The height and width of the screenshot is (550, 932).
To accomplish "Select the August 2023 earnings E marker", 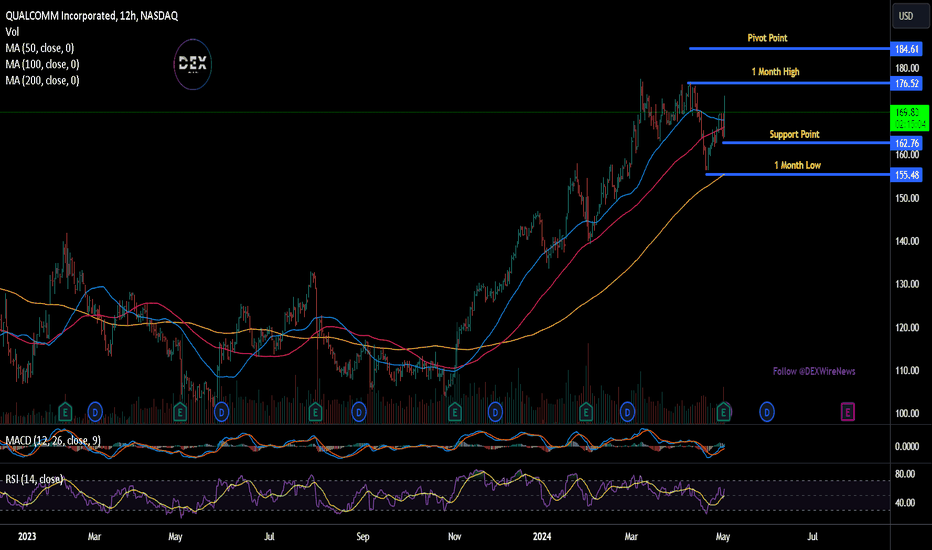I will coord(315,411).
